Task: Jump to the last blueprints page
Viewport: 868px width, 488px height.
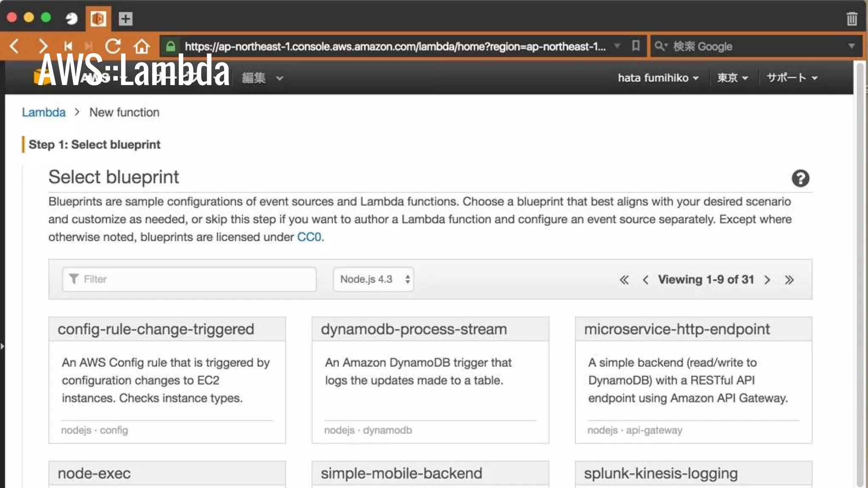Action: click(789, 280)
